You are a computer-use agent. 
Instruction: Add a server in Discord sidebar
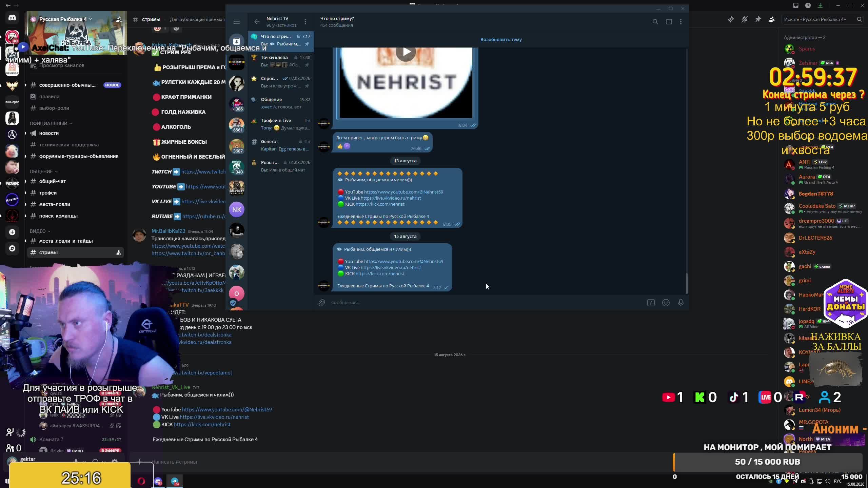[x=12, y=232]
